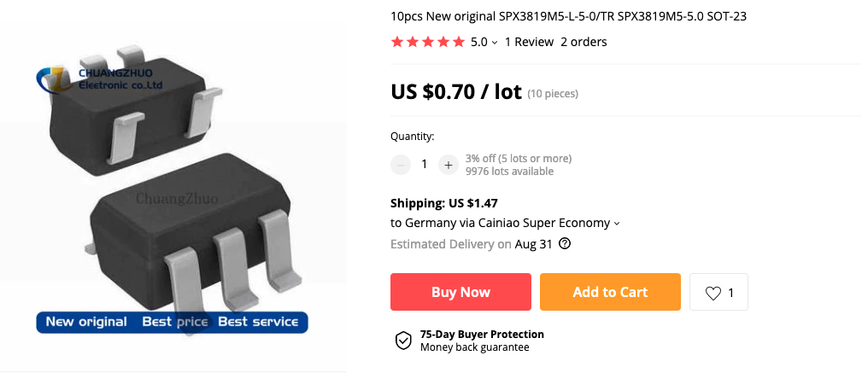This screenshot has width=868, height=373.
Task: Click the fifth red rating star
Action: [x=459, y=42]
